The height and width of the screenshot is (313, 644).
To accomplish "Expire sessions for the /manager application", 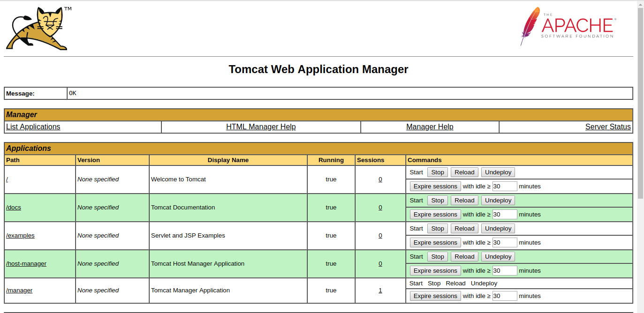I will 435,296.
